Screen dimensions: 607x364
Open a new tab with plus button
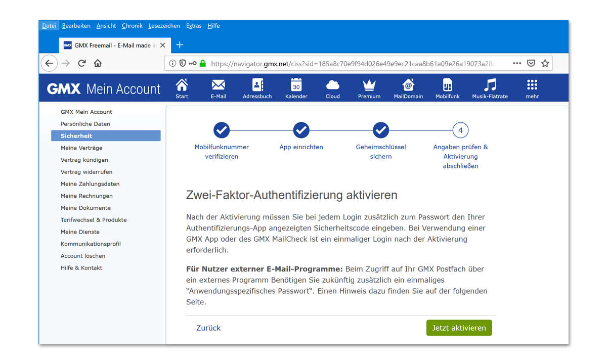[180, 45]
